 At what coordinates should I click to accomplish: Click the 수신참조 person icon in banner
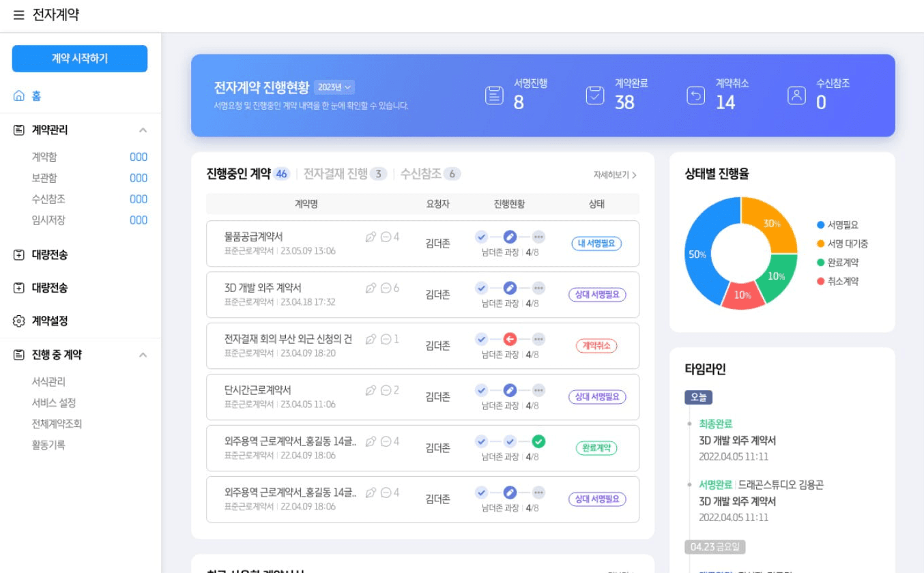pyautogui.click(x=796, y=95)
